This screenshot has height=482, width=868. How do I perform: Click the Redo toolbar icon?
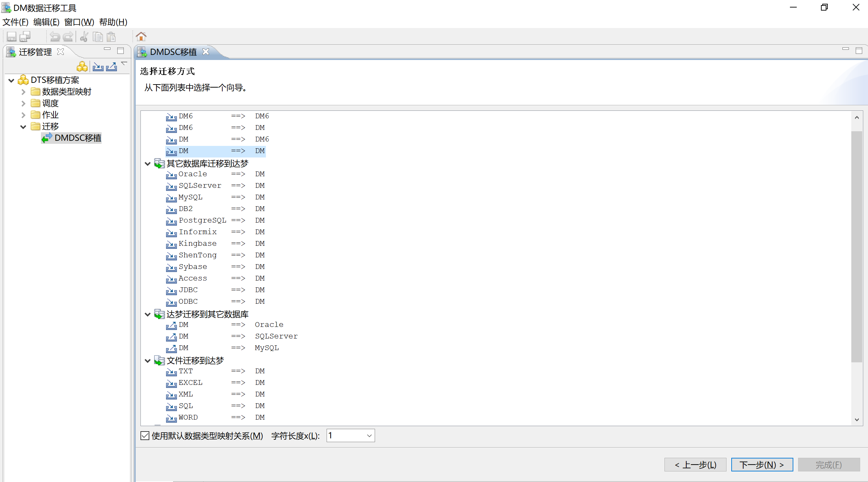point(68,36)
